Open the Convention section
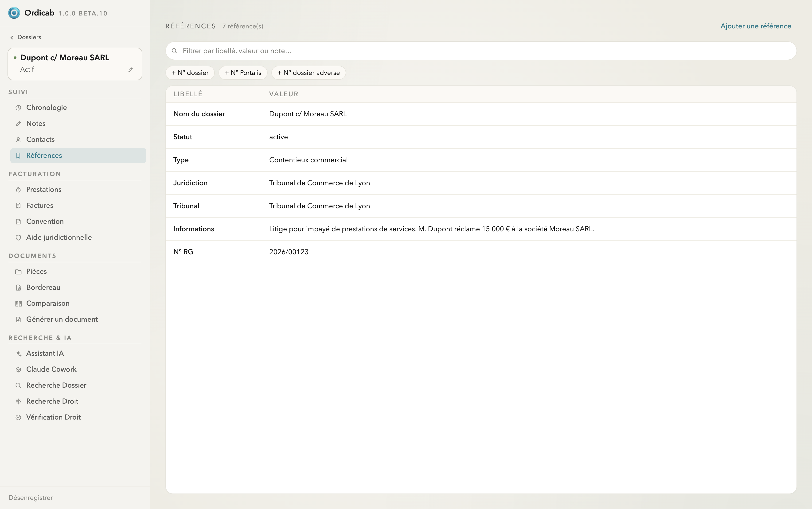Image resolution: width=812 pixels, height=509 pixels. [78, 221]
